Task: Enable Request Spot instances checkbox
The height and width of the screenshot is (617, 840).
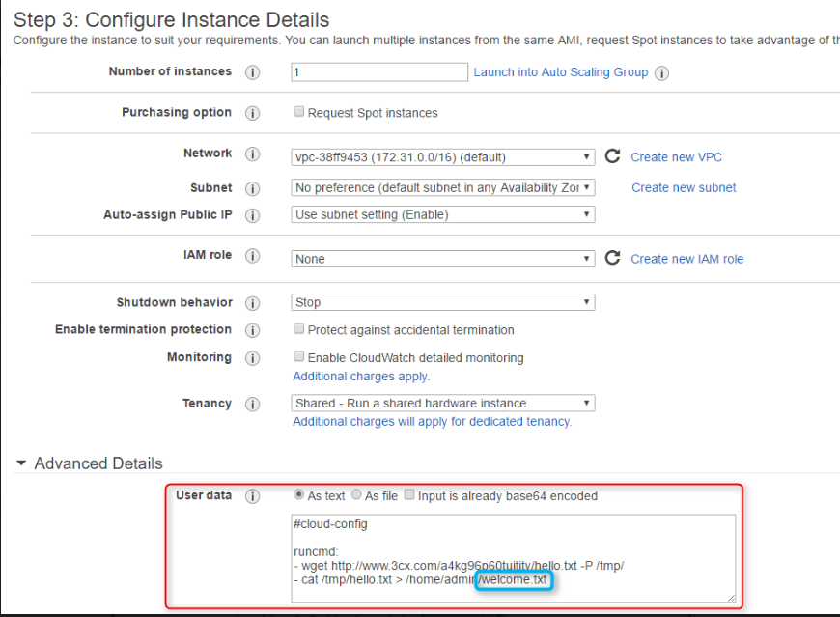Action: click(299, 112)
